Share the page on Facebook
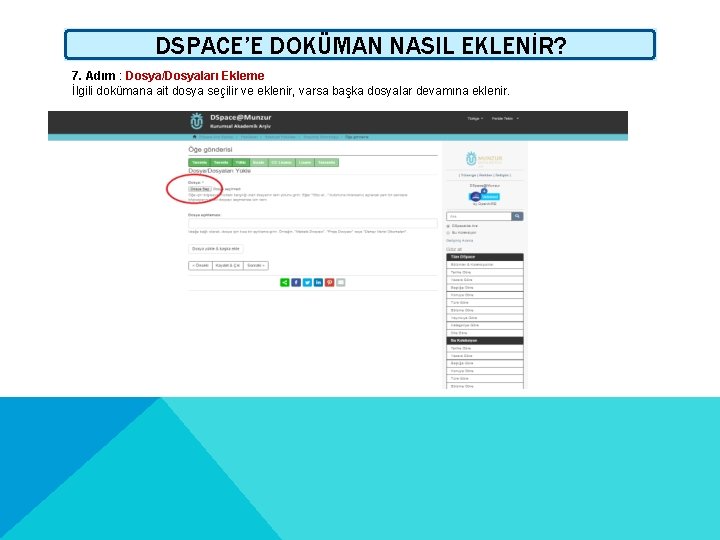The image size is (720, 540). (x=296, y=282)
